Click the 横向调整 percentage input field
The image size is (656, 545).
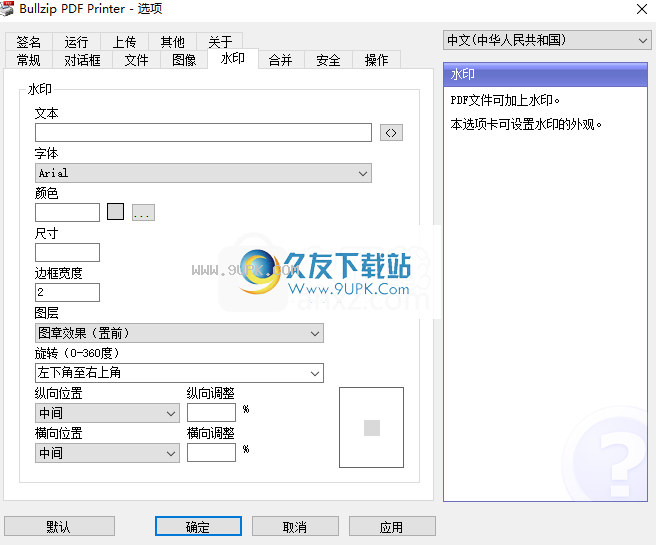click(x=211, y=452)
